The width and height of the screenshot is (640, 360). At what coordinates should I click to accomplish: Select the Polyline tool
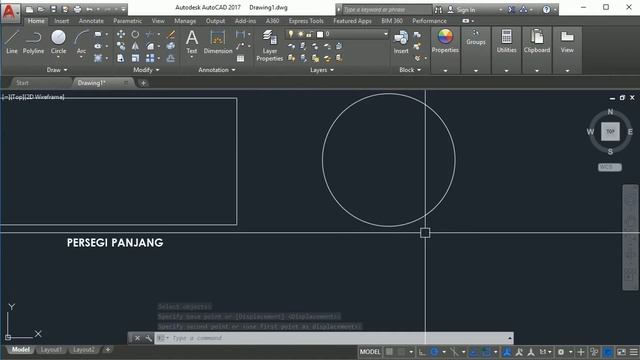pos(33,42)
